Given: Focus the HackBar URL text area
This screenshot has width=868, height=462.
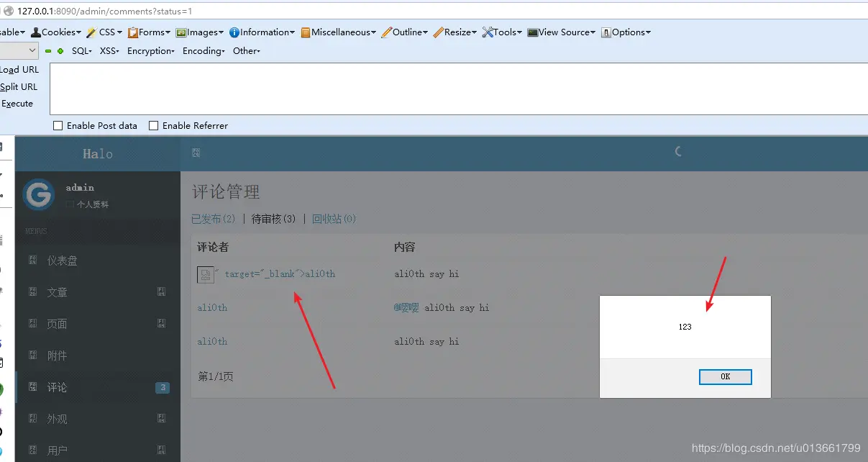Looking at the screenshot, I should pos(459,89).
